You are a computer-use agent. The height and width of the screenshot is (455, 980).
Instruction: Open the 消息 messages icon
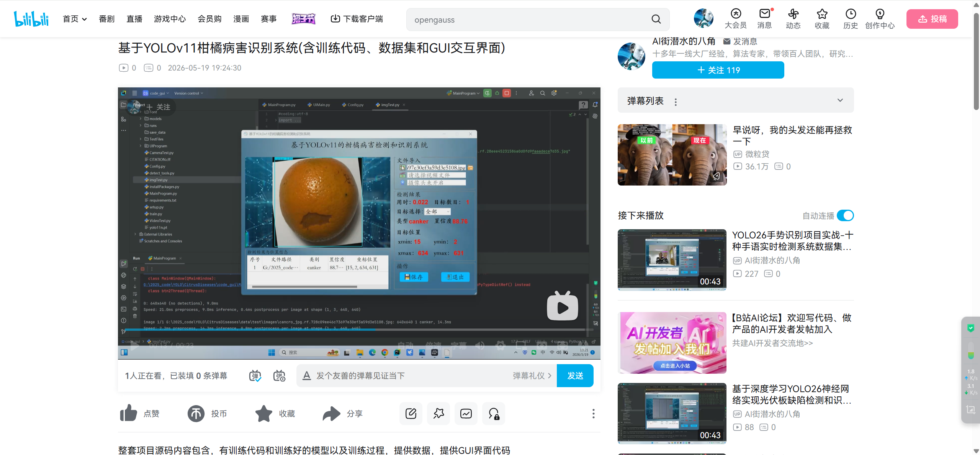point(764,19)
